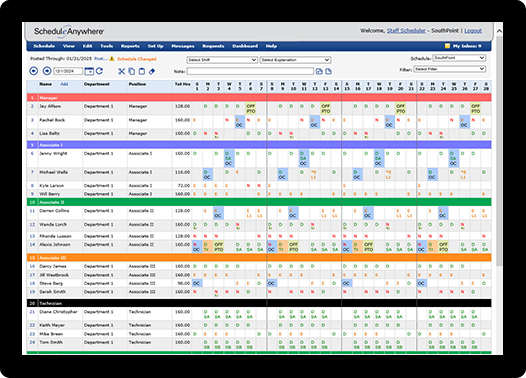Click employee name Tom Smith
Image resolution: width=526 pixels, height=378 pixels.
pos(51,342)
